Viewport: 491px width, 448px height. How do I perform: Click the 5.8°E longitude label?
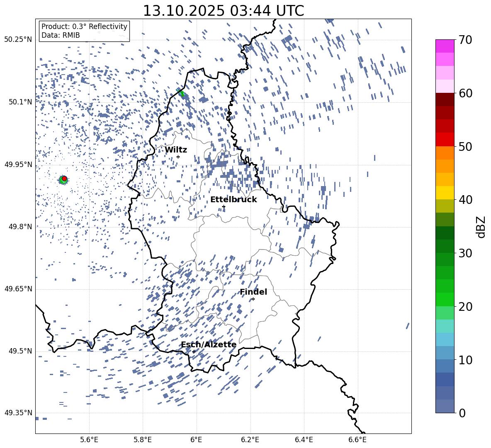point(143,440)
